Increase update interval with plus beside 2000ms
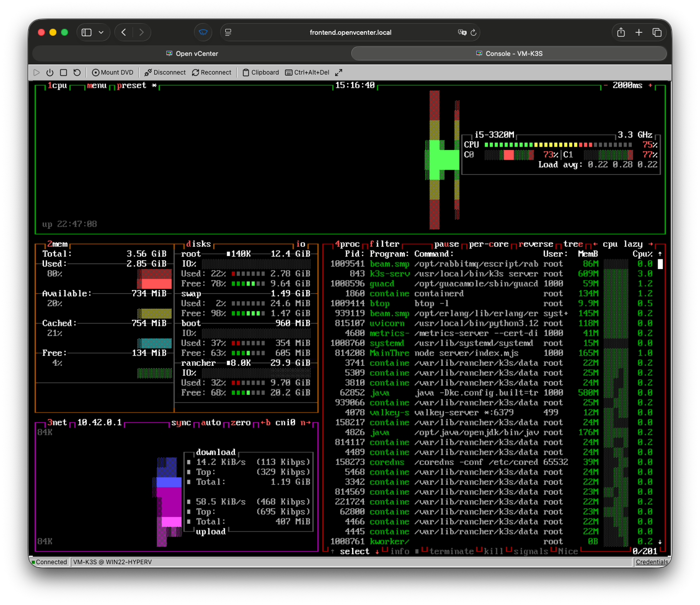The height and width of the screenshot is (605, 700). click(x=650, y=86)
